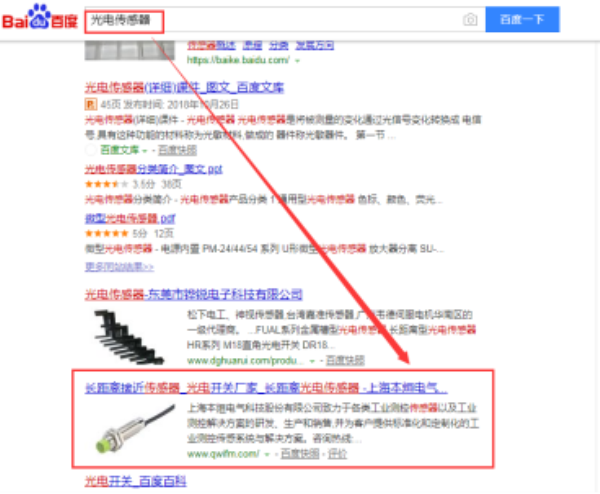Open camera image search icon
600x494 pixels.
click(470, 19)
